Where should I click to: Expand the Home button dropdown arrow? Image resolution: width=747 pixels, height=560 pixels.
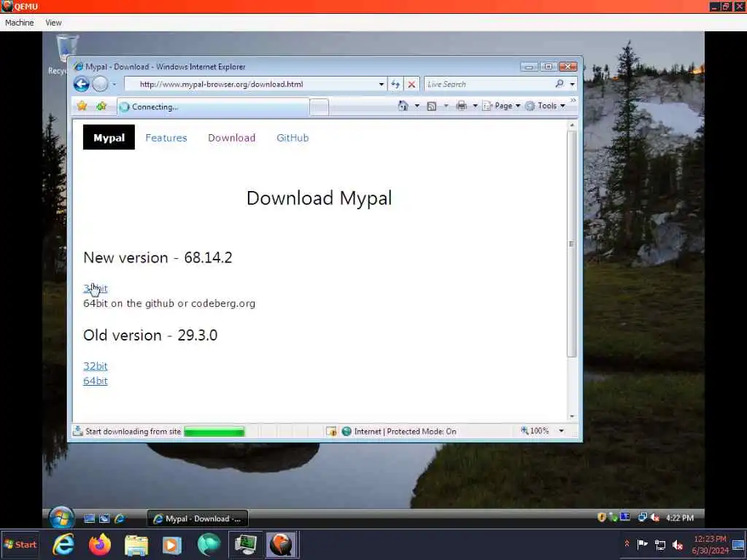pos(417,106)
